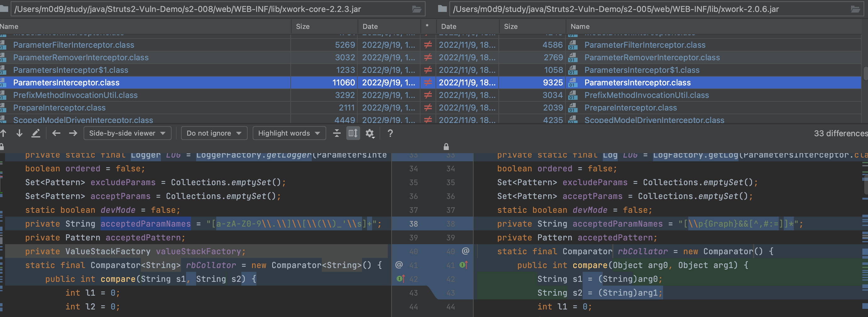Screen dimensions: 868x317
Task: Select left PrefixMethodInvocationUtil.class row
Action: coord(145,95)
